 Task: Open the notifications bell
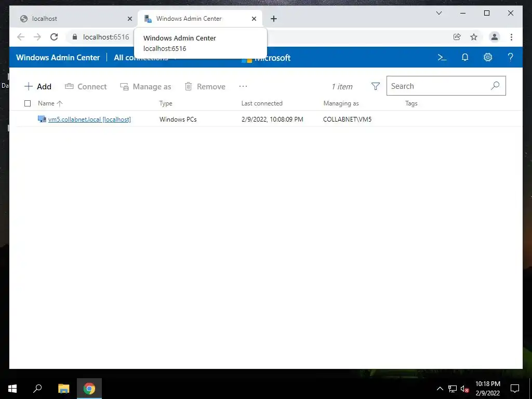(x=465, y=57)
